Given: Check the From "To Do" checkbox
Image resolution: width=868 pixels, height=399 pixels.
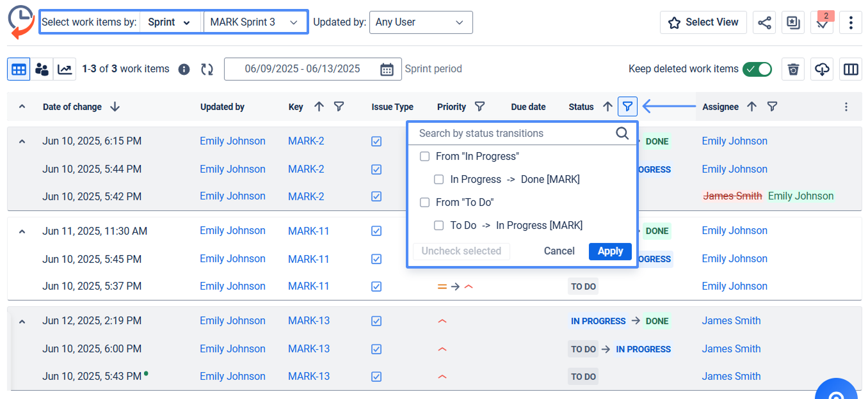Looking at the screenshot, I should tap(424, 202).
